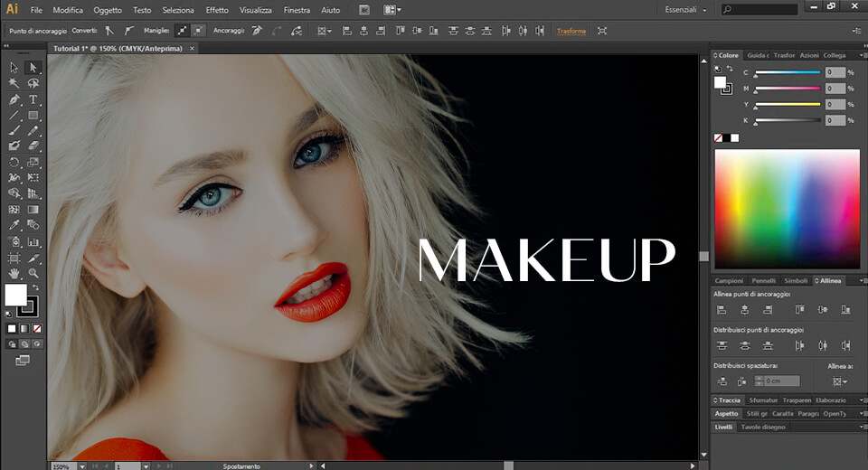Select the Pen tool
Viewport: 868px width, 470px height.
point(14,99)
